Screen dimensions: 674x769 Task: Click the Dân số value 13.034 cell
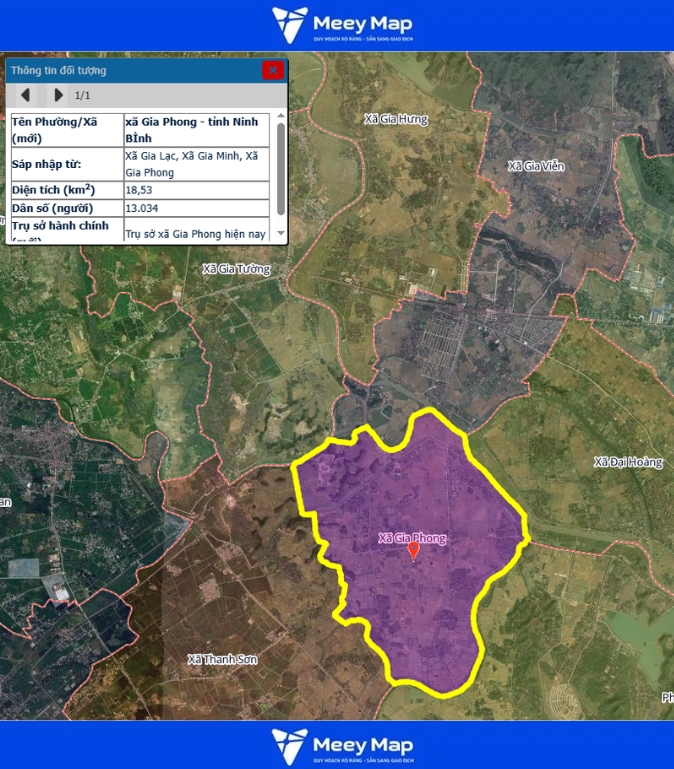196,208
